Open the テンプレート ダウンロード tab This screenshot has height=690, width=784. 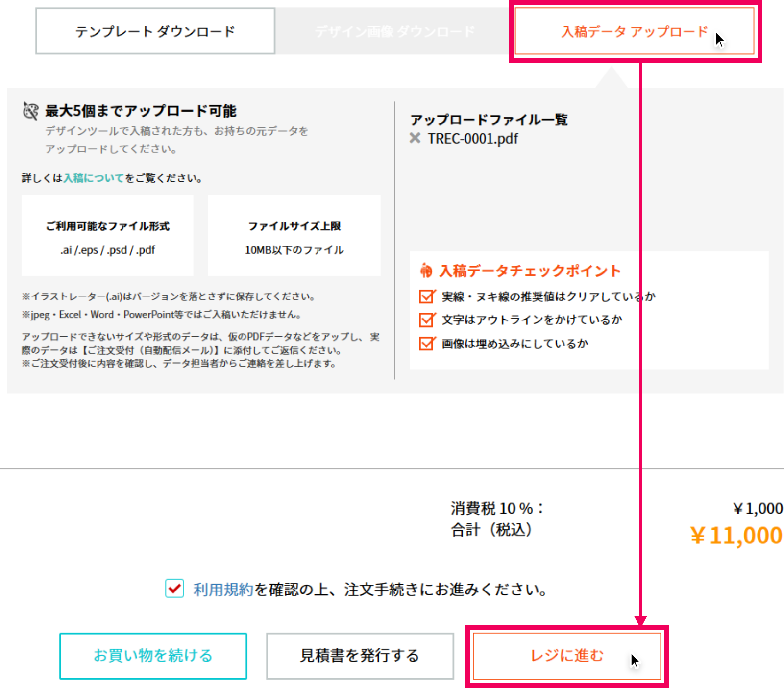[x=155, y=31]
